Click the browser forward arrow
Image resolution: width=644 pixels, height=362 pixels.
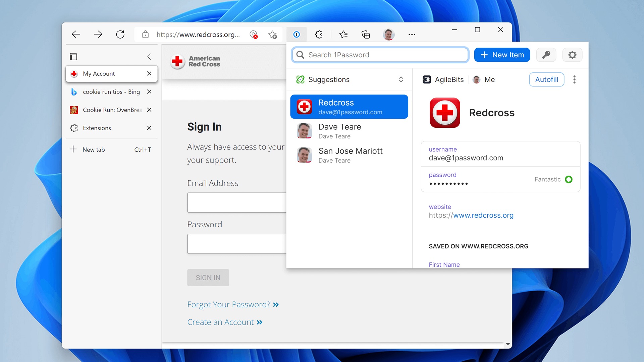click(98, 34)
